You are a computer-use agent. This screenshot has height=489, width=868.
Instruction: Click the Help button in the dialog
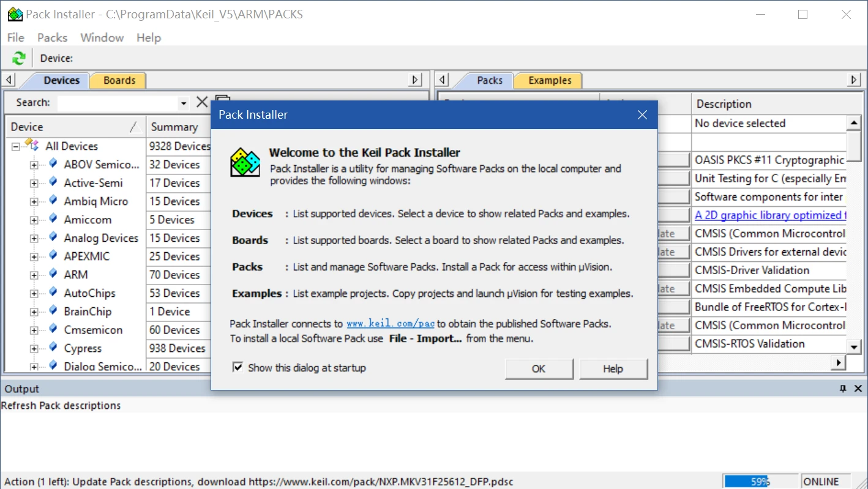(x=613, y=368)
